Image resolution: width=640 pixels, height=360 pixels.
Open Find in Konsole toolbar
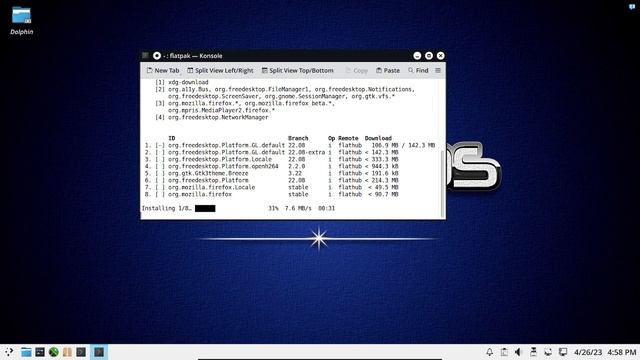(418, 71)
